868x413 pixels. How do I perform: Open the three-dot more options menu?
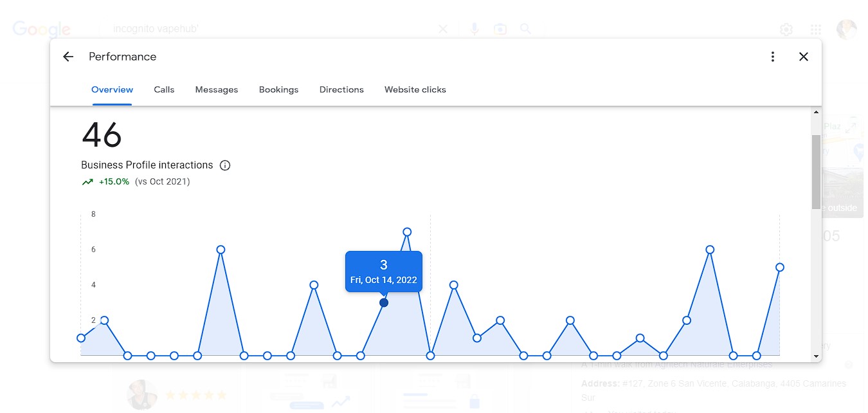point(773,57)
